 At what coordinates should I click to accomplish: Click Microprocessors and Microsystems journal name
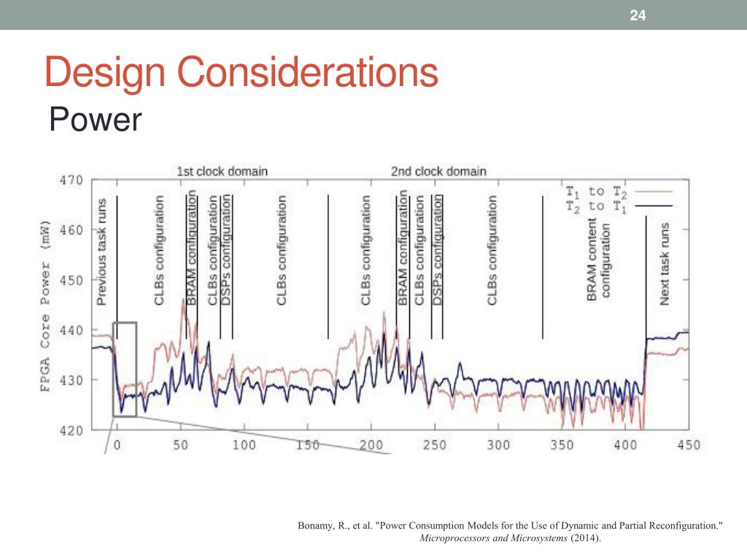(494, 538)
